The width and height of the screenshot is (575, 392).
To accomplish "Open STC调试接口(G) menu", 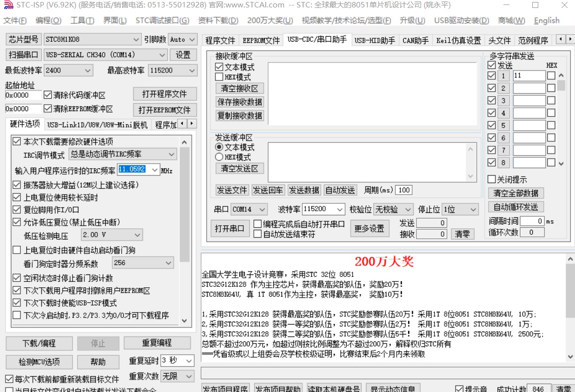I will 162,20.
